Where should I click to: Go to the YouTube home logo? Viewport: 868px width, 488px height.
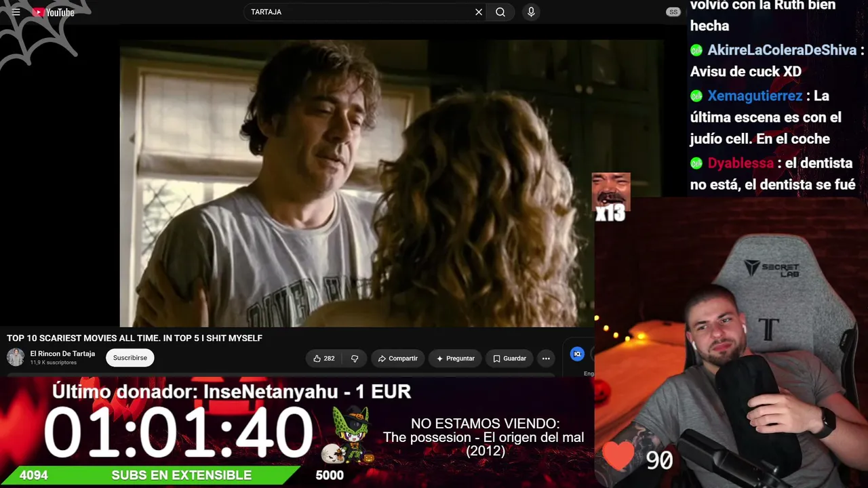pos(53,12)
